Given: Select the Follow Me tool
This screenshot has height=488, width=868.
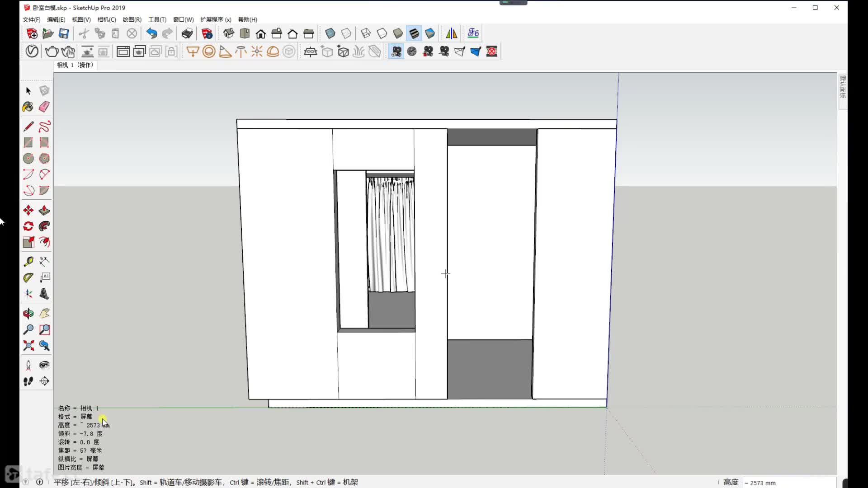Looking at the screenshot, I should point(44,226).
